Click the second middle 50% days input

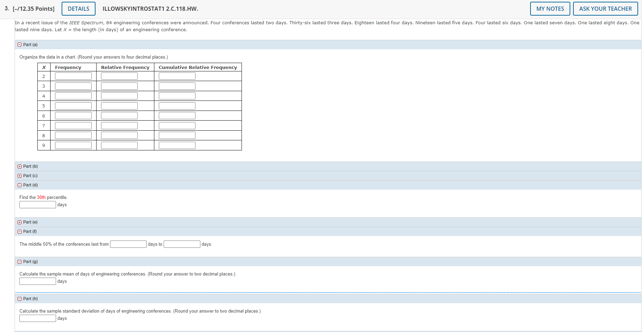point(182,244)
